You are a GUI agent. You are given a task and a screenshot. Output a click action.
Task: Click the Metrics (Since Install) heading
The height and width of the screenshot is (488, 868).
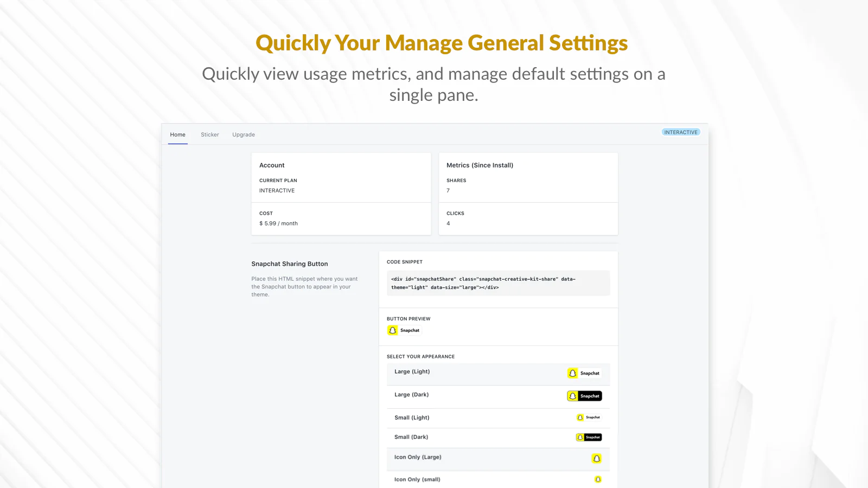click(x=480, y=165)
